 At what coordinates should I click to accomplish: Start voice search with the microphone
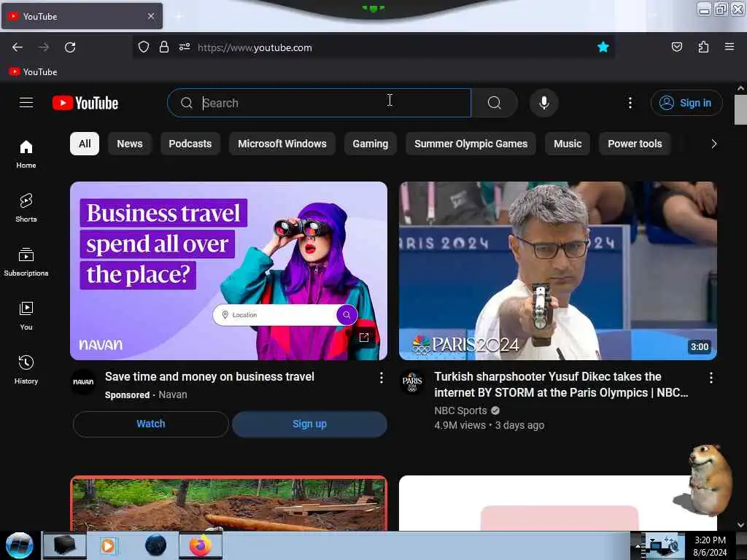(x=543, y=103)
